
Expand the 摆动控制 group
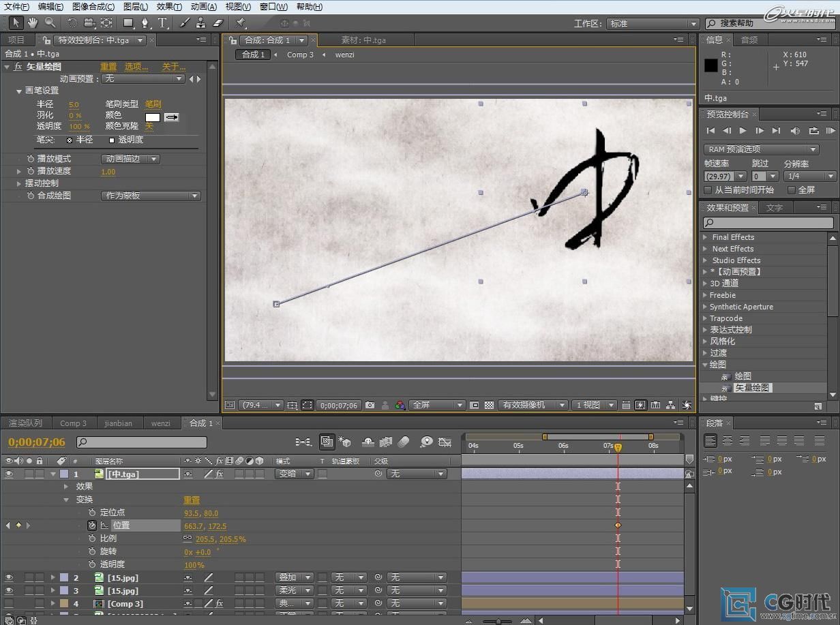(19, 183)
